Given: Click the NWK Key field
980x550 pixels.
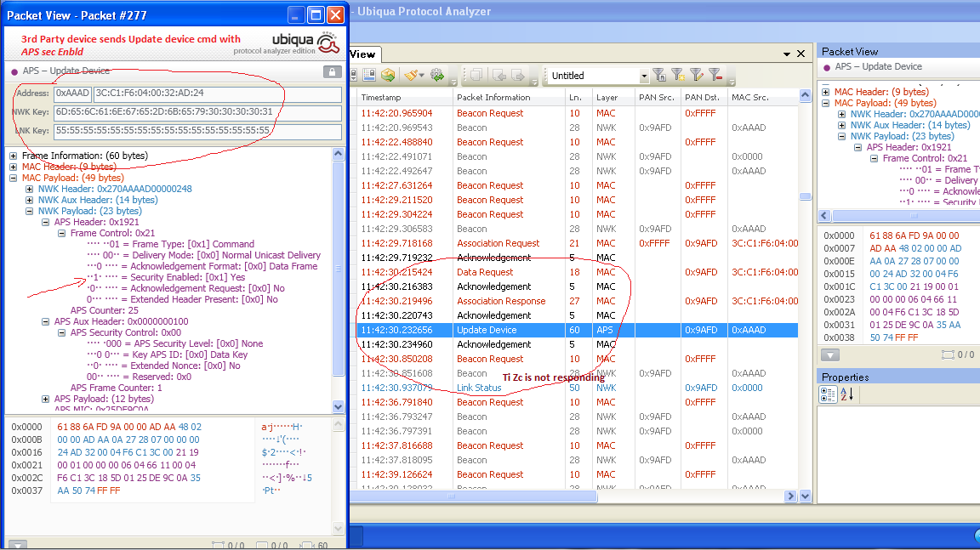Looking at the screenshot, I should coord(197,112).
